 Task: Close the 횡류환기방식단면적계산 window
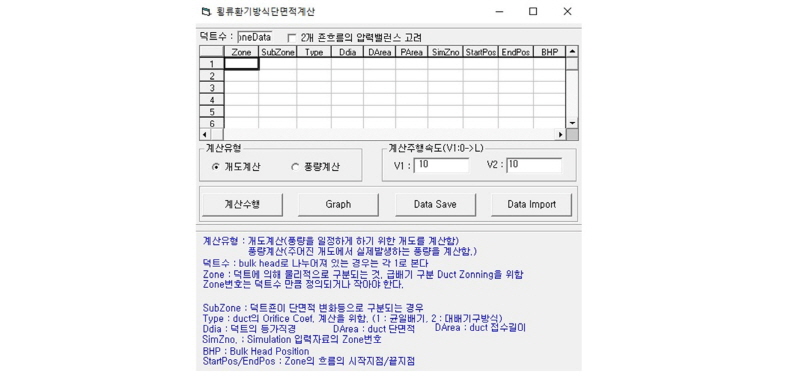pos(567,11)
